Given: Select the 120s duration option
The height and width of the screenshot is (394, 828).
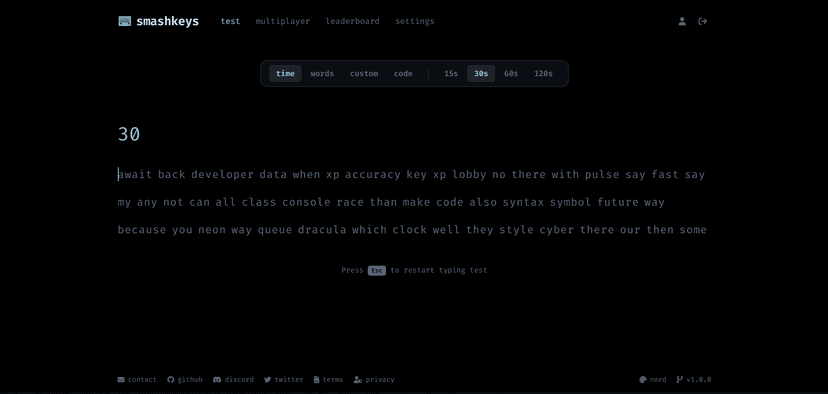Looking at the screenshot, I should coord(543,73).
